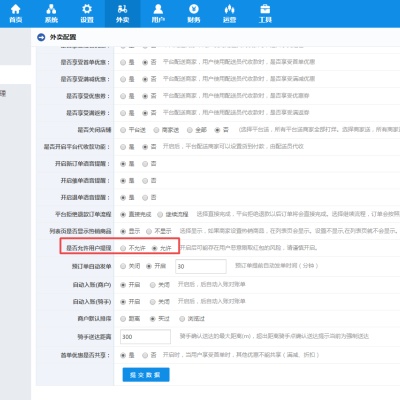
Task: Select 开启 for 自动入账(商户)
Action: (123, 285)
